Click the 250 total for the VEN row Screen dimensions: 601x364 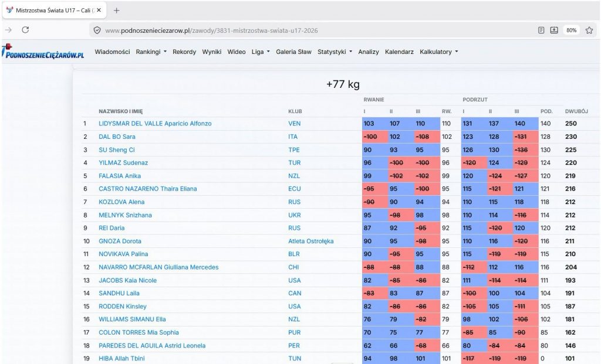click(570, 124)
